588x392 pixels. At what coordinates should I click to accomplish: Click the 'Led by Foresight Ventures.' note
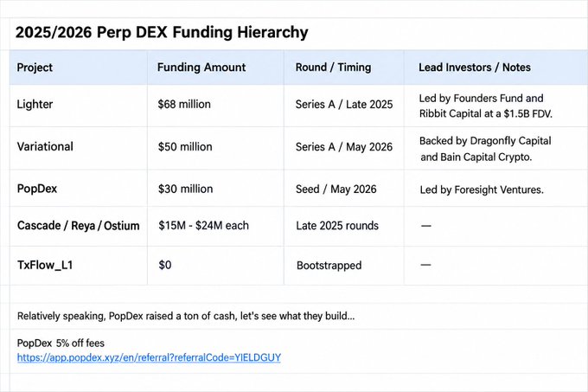point(482,190)
